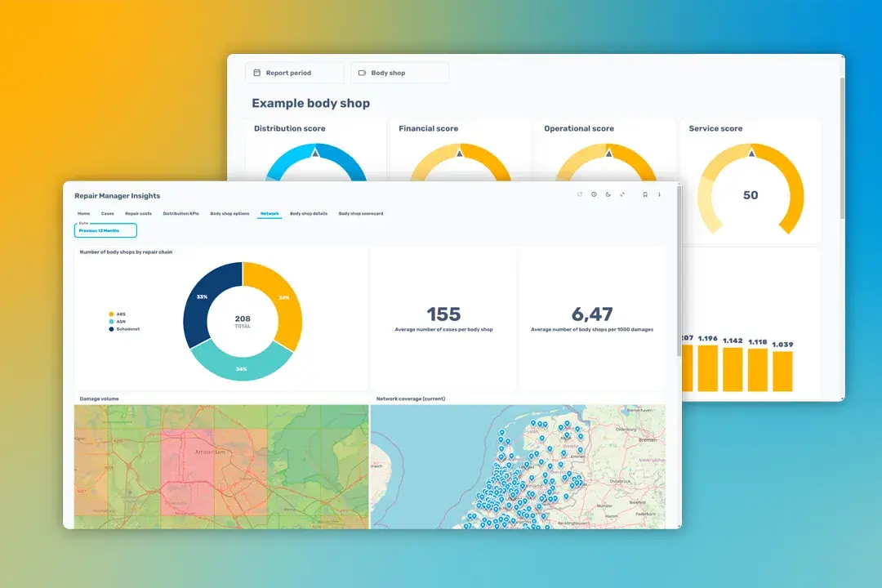This screenshot has width=882, height=588.
Task: Open the info icon in Repair Manager Insights header
Action: click(659, 194)
